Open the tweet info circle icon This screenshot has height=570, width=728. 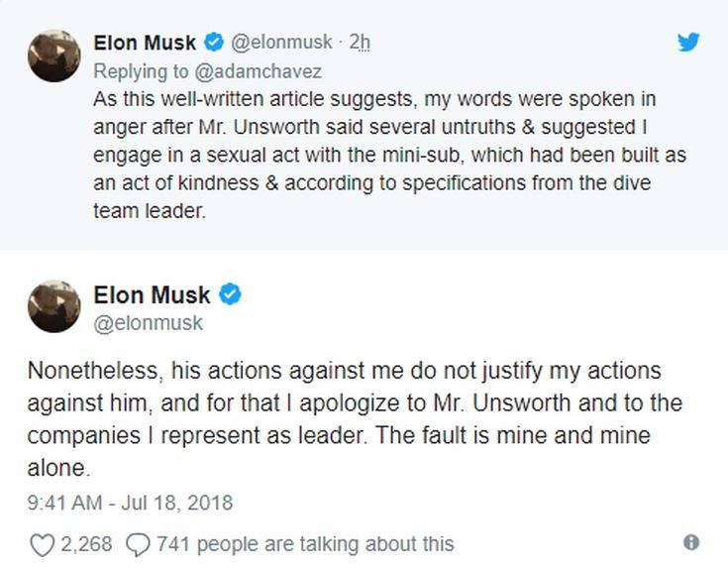(x=691, y=542)
